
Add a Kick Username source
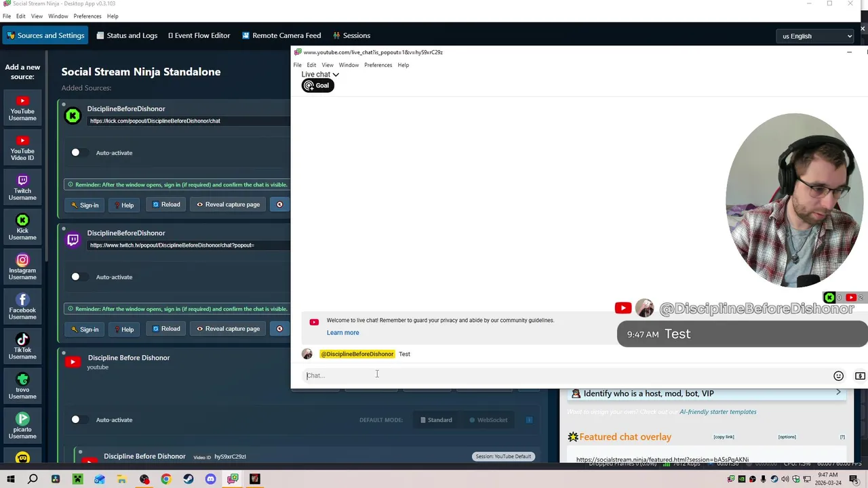(22, 228)
